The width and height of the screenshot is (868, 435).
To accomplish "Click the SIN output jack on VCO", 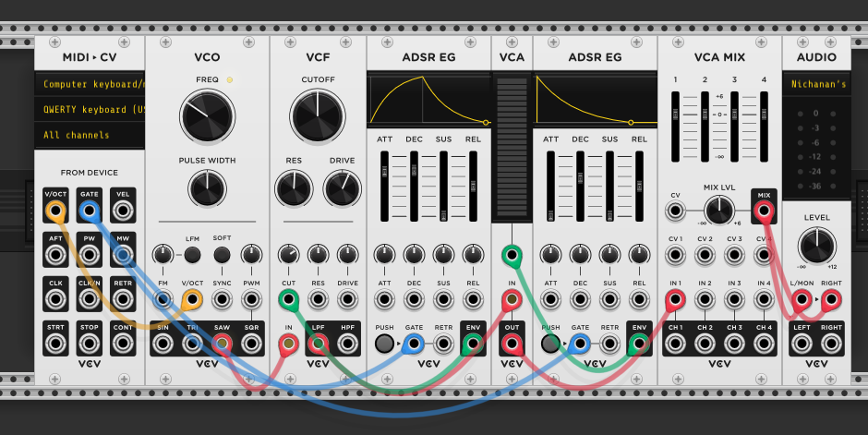I will click(x=163, y=344).
